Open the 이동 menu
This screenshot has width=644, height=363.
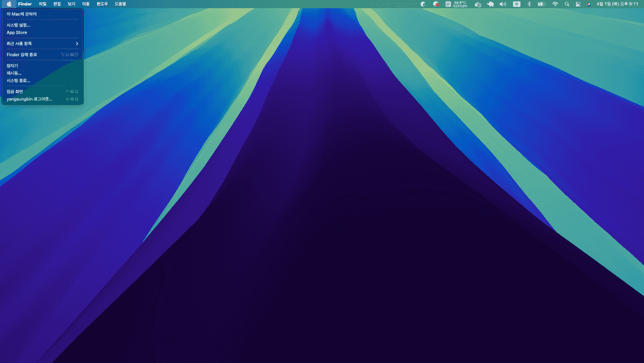pos(86,4)
